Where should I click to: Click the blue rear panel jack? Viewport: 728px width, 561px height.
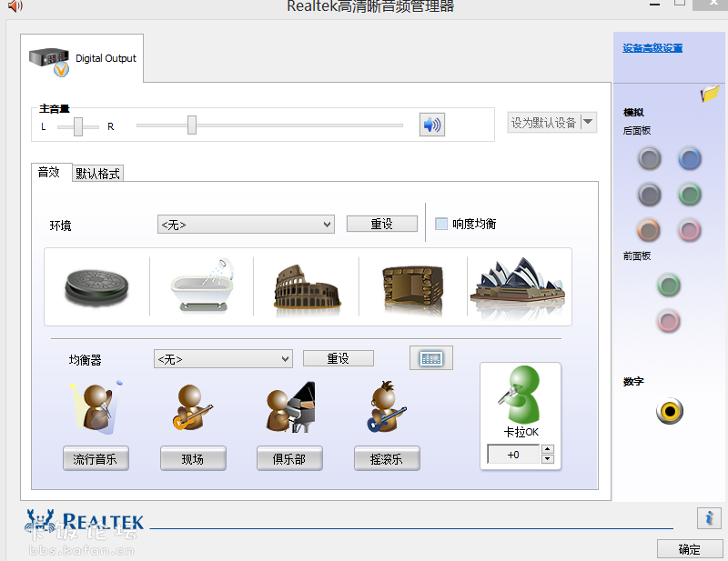click(690, 159)
